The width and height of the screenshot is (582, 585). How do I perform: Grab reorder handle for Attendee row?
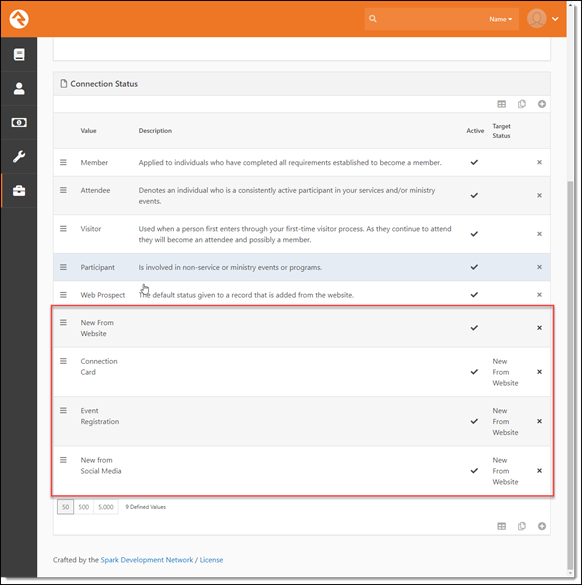(x=63, y=190)
